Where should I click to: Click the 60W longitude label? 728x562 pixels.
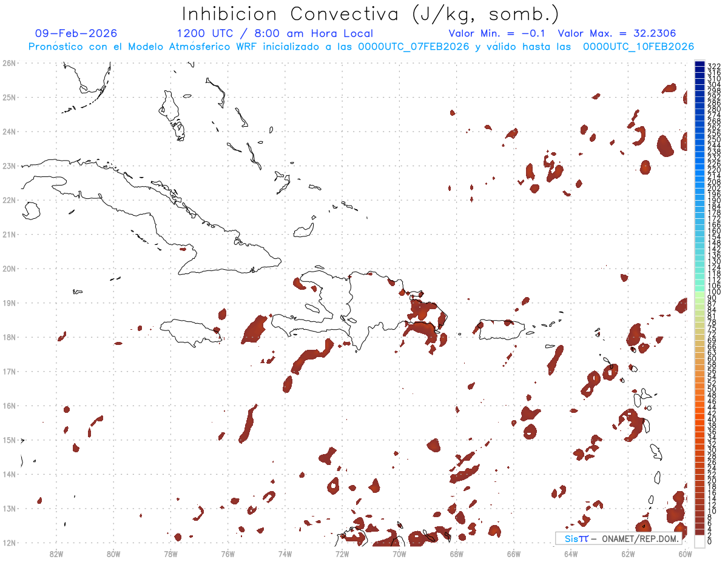coord(686,553)
